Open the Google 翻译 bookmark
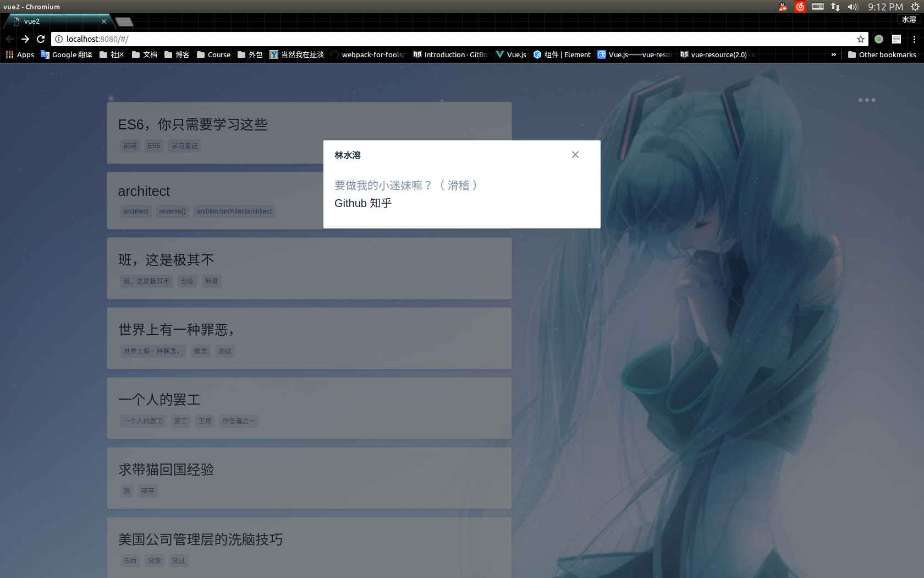The width and height of the screenshot is (924, 578). [x=67, y=54]
